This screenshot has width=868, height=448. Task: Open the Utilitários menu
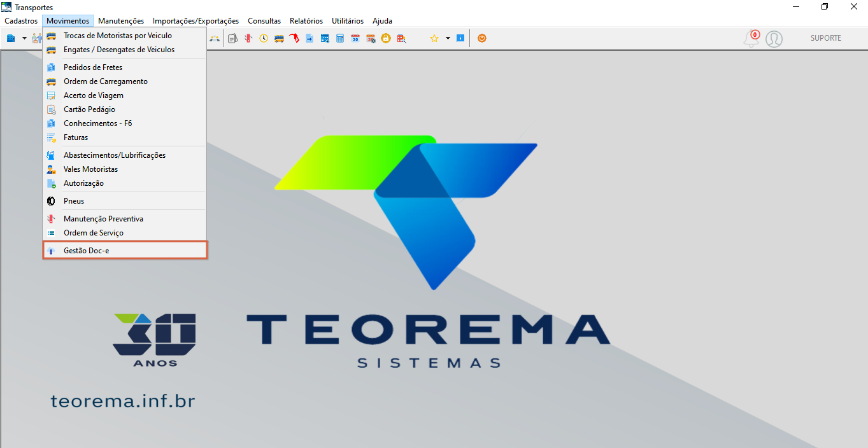pos(348,21)
